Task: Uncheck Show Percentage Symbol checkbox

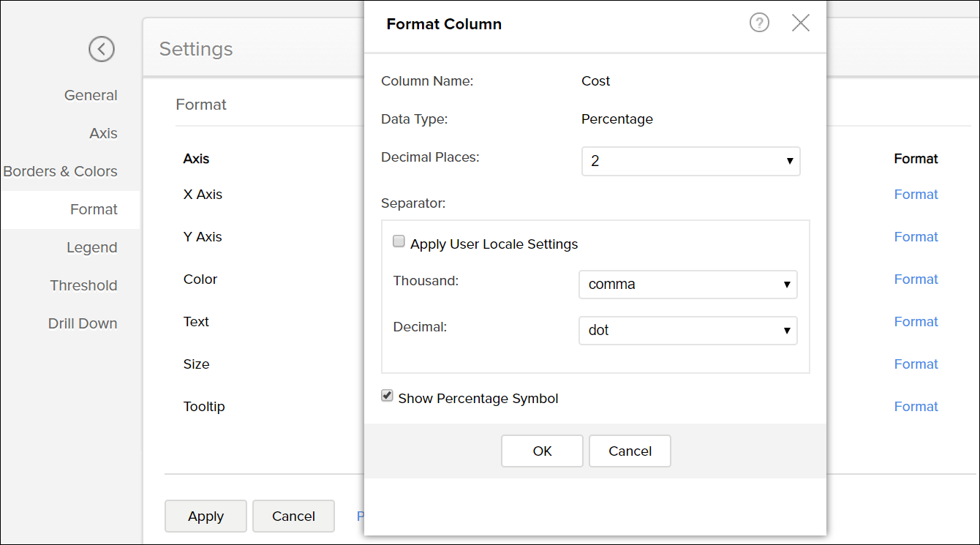Action: (x=388, y=396)
